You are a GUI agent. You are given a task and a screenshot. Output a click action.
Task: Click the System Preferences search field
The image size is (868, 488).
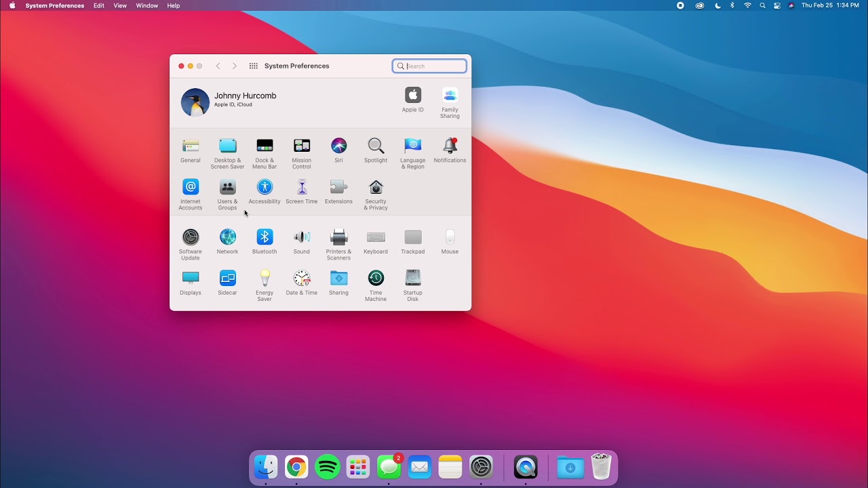[429, 66]
